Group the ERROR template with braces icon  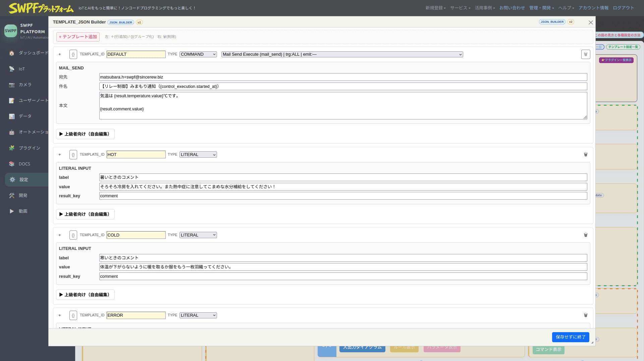[x=73, y=315]
